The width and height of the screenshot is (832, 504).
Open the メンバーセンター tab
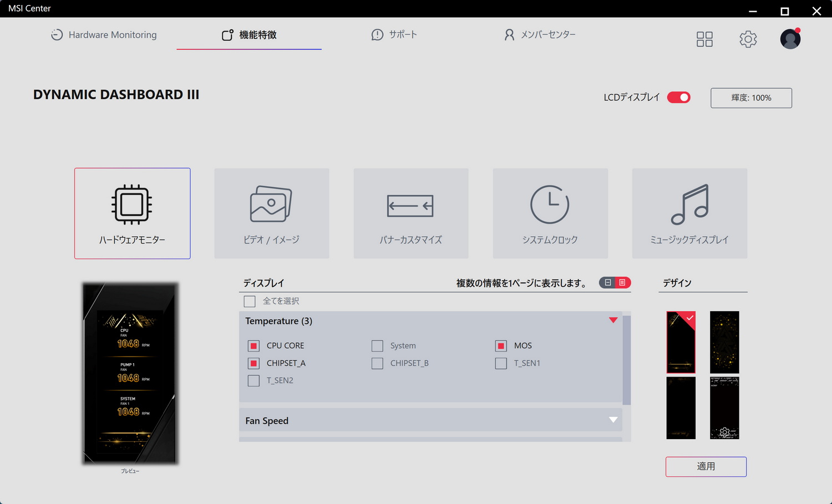[540, 34]
